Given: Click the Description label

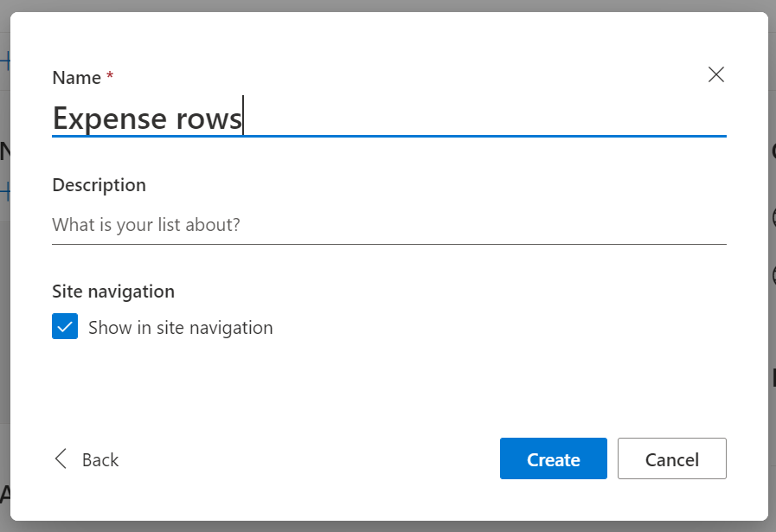Looking at the screenshot, I should point(99,185).
